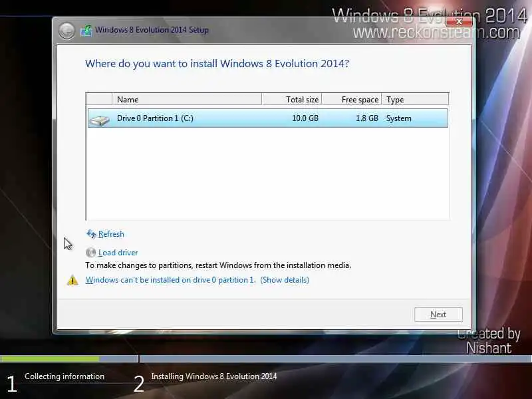
Task: Click the Load driver disc icon
Action: click(x=90, y=253)
